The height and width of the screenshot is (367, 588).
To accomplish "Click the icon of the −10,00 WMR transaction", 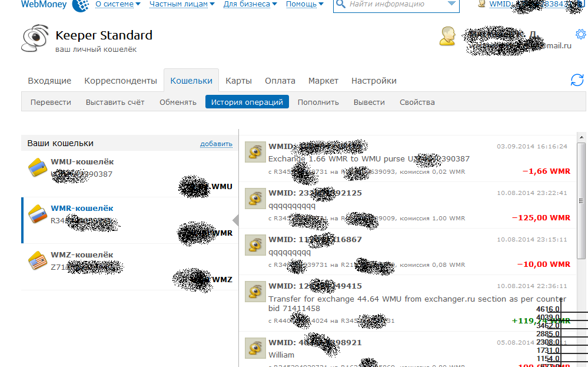I will [x=255, y=245].
